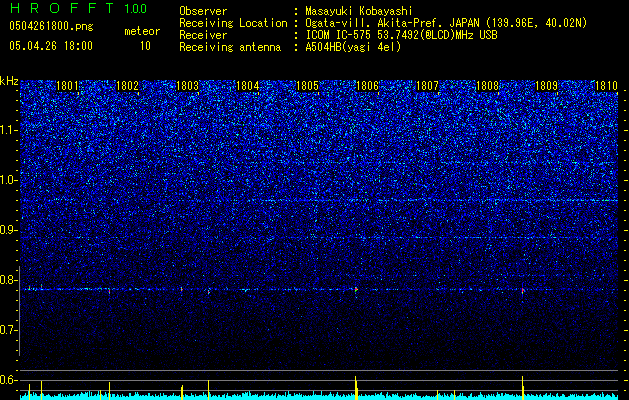Click the 1803 time marker

point(187,86)
